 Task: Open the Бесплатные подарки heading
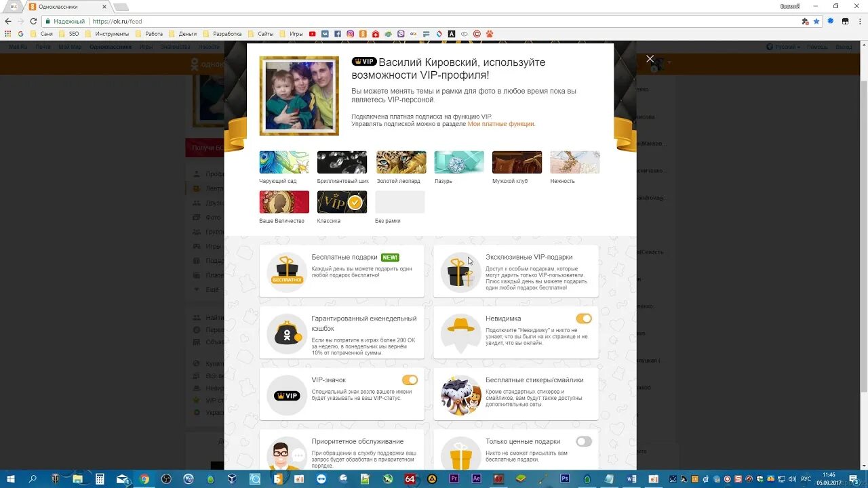(x=344, y=258)
